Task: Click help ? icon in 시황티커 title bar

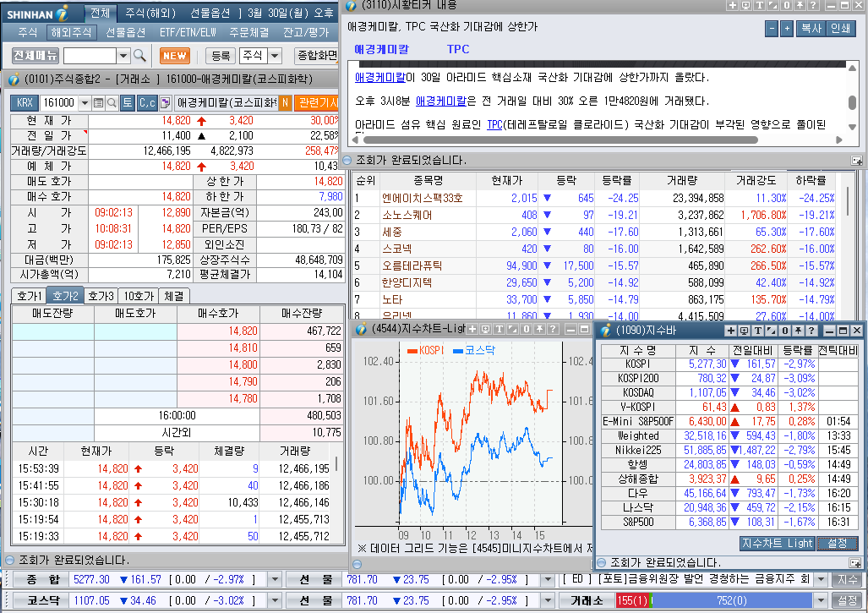Action: pos(813,5)
